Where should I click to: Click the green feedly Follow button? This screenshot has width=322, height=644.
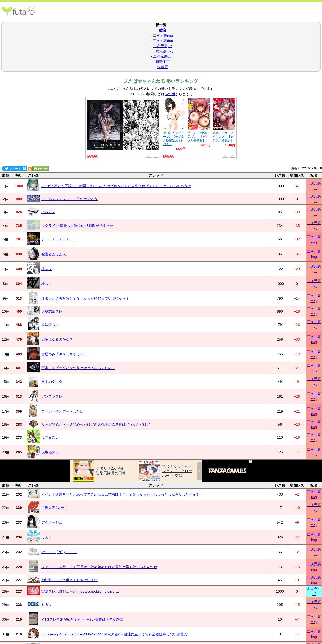(41, 169)
